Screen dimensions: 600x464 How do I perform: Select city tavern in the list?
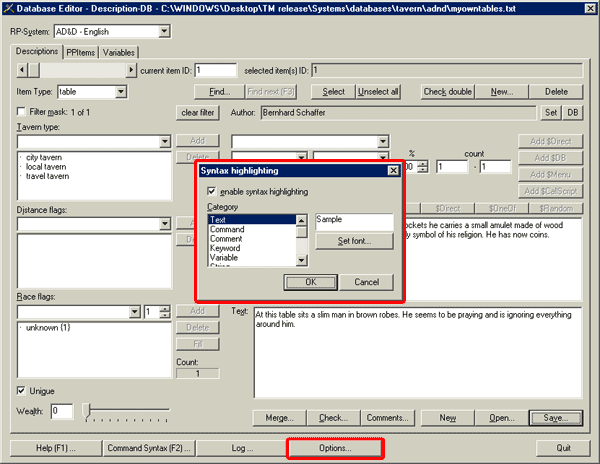point(47,158)
